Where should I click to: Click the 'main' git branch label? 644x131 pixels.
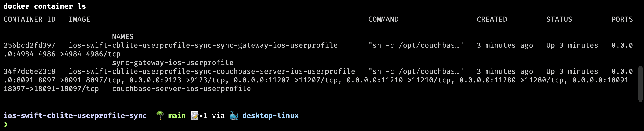point(177,116)
